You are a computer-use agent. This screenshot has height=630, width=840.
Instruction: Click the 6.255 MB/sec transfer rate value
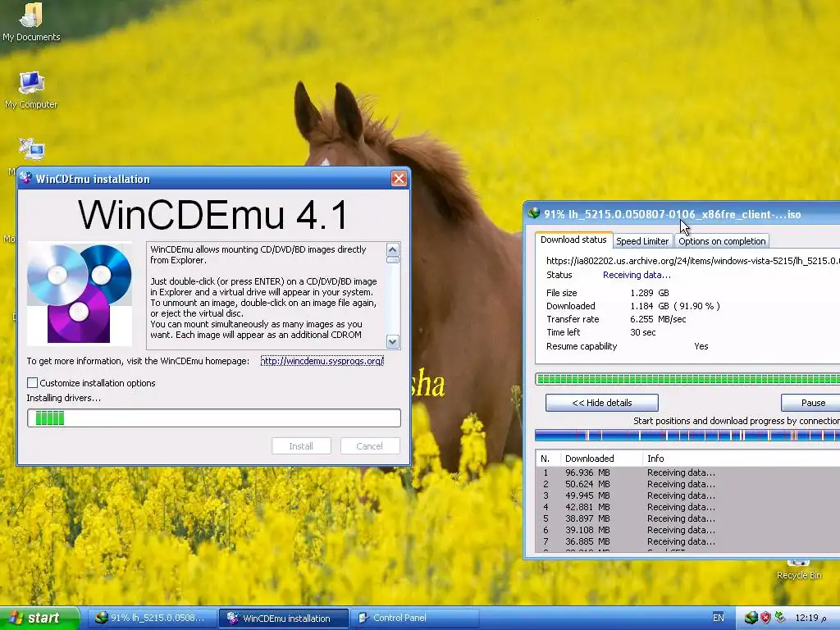[658, 319]
